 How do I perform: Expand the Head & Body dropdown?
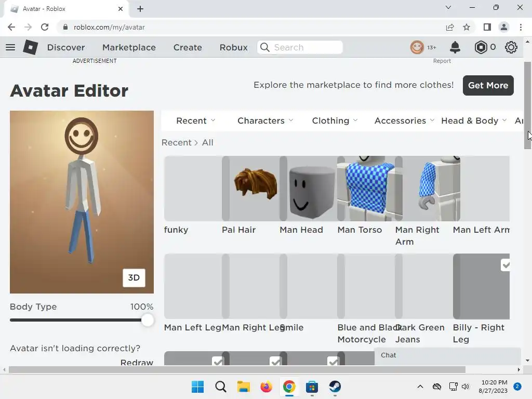[474, 121]
